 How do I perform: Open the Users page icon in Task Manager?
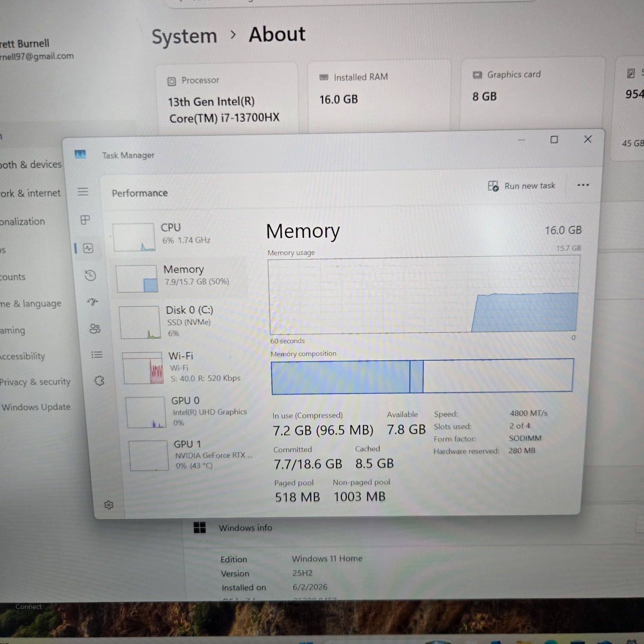[95, 328]
